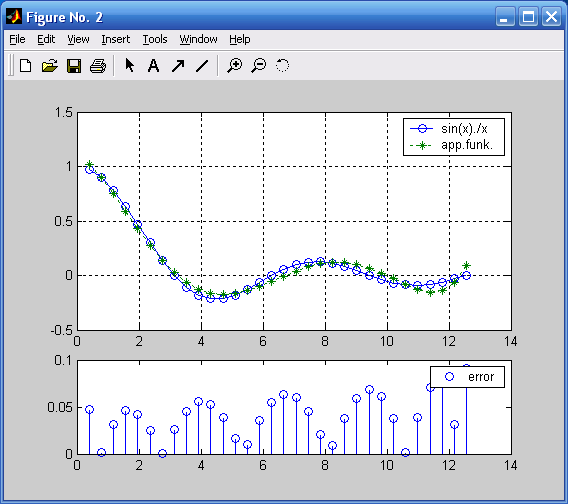The image size is (568, 504).
Task: Open a file with the folder icon
Action: (x=50, y=66)
